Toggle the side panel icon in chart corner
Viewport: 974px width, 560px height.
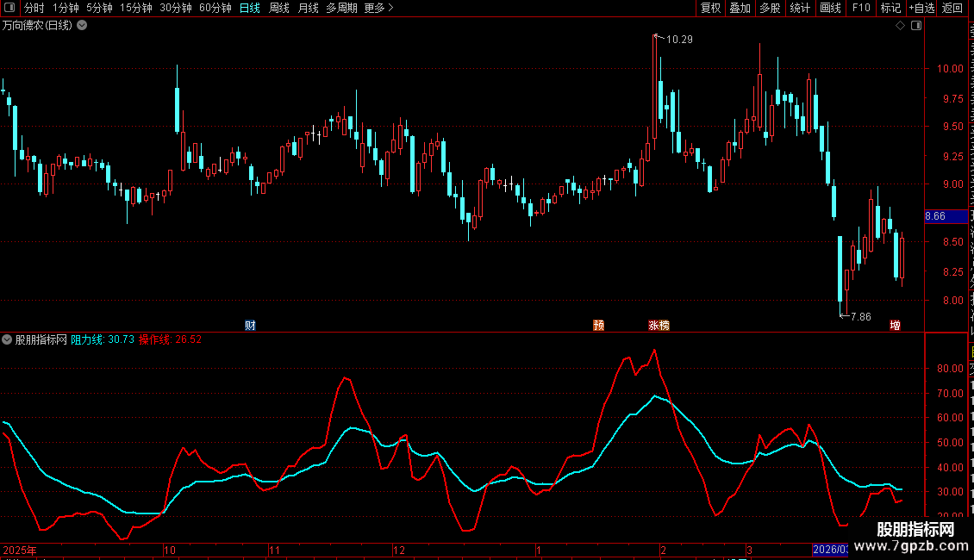point(916,26)
